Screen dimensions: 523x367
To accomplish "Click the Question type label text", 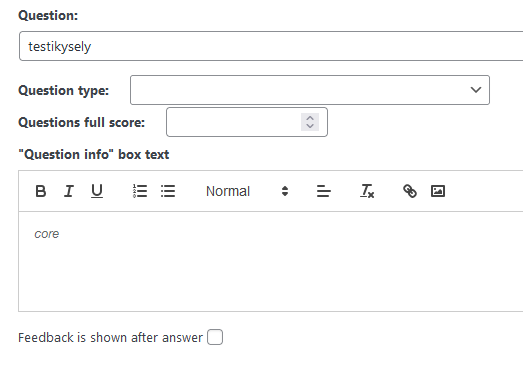I will click(x=64, y=90).
